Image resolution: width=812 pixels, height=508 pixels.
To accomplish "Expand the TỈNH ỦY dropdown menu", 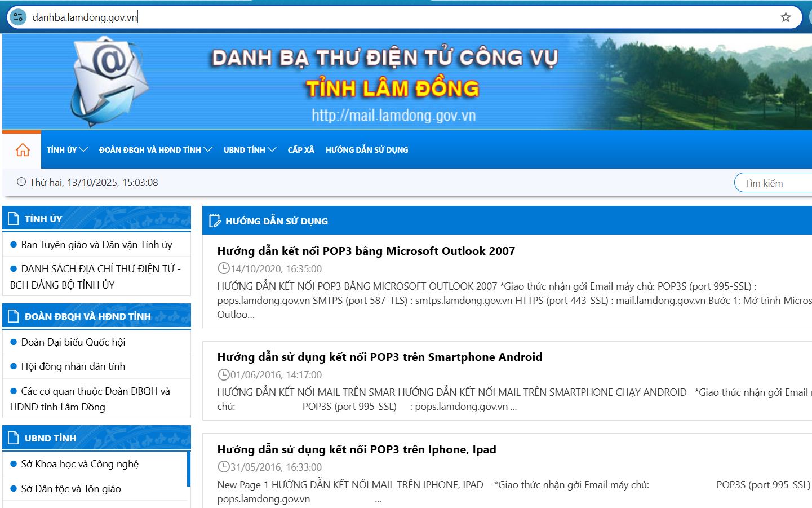I will (x=67, y=150).
